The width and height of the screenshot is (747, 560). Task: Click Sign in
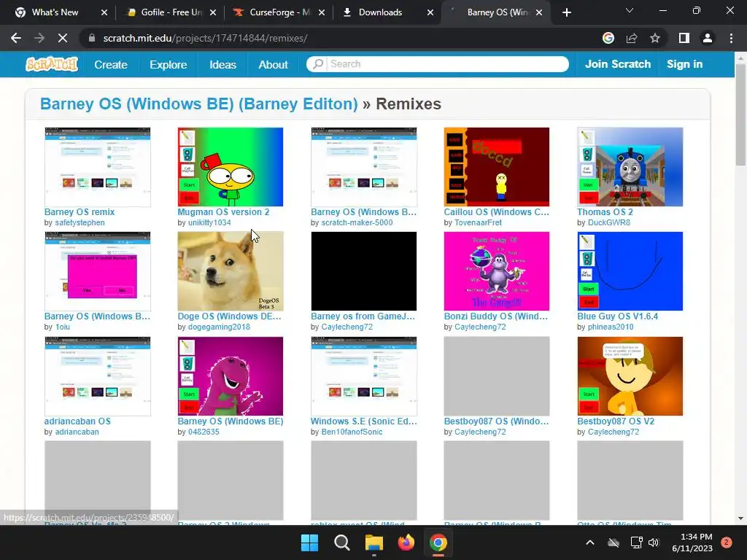coord(684,64)
